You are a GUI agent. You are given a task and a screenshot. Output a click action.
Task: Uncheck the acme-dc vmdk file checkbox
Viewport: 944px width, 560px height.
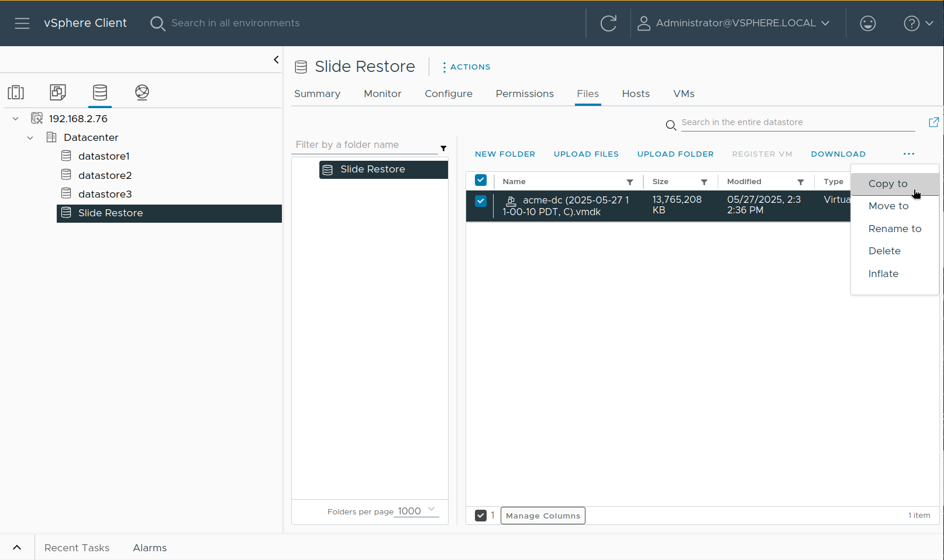pyautogui.click(x=481, y=201)
